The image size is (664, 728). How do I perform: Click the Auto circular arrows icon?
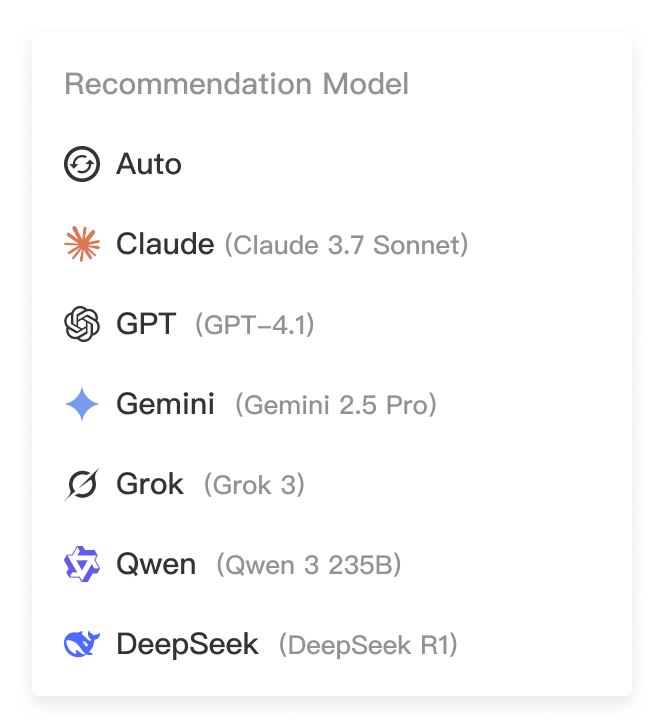82,164
